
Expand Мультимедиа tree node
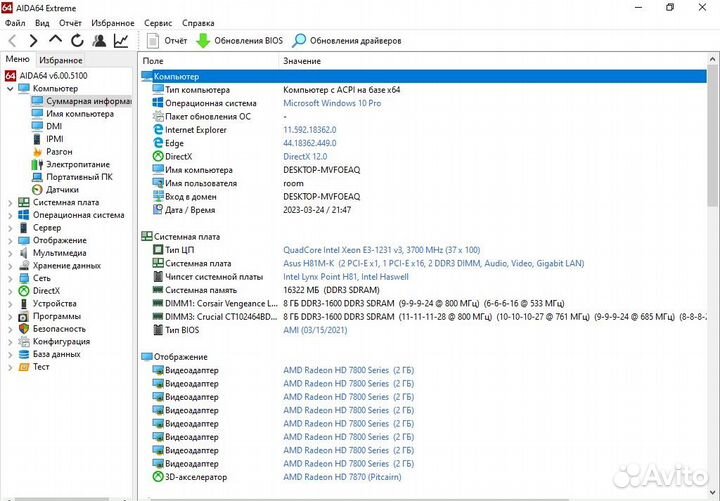[10, 253]
